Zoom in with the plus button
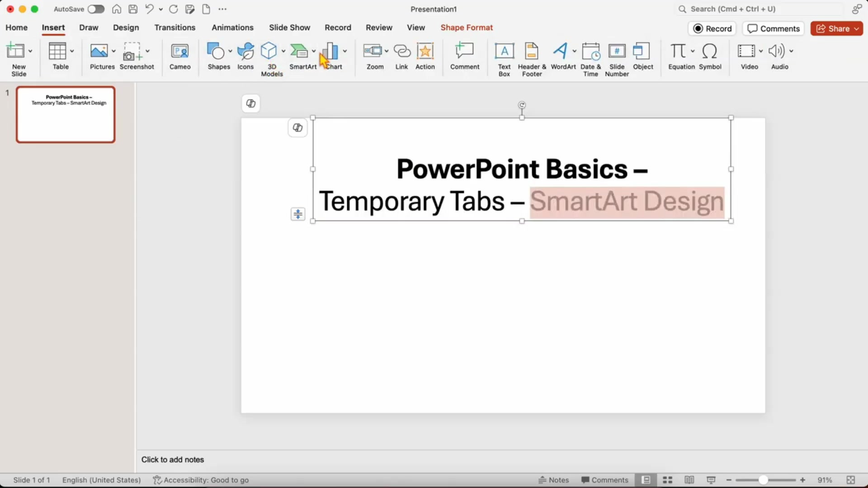 pyautogui.click(x=802, y=480)
